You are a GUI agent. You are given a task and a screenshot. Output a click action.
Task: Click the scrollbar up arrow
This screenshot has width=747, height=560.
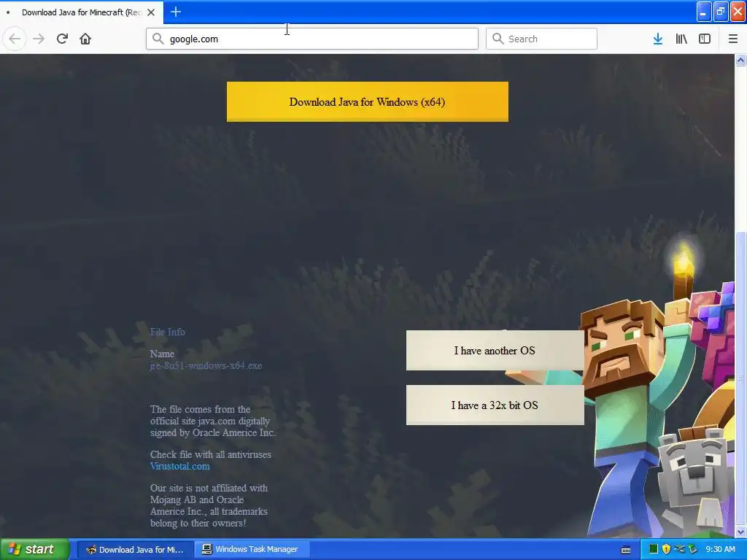(x=740, y=61)
